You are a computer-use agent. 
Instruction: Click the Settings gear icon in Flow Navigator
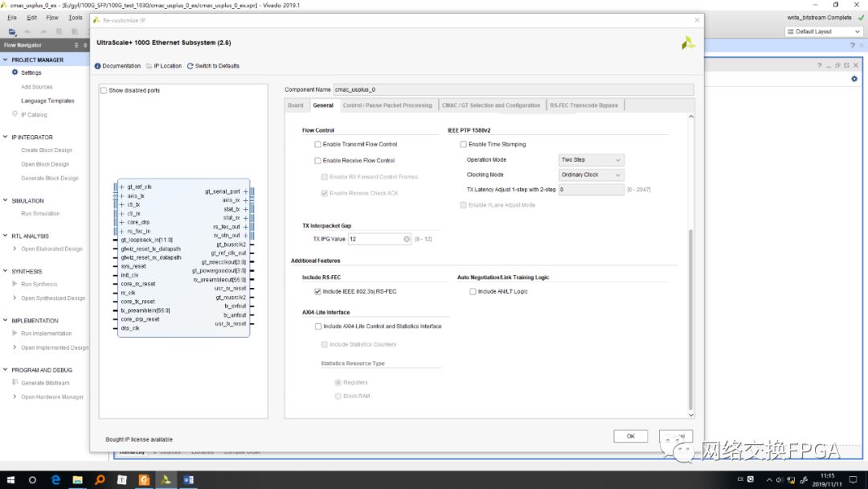point(15,72)
